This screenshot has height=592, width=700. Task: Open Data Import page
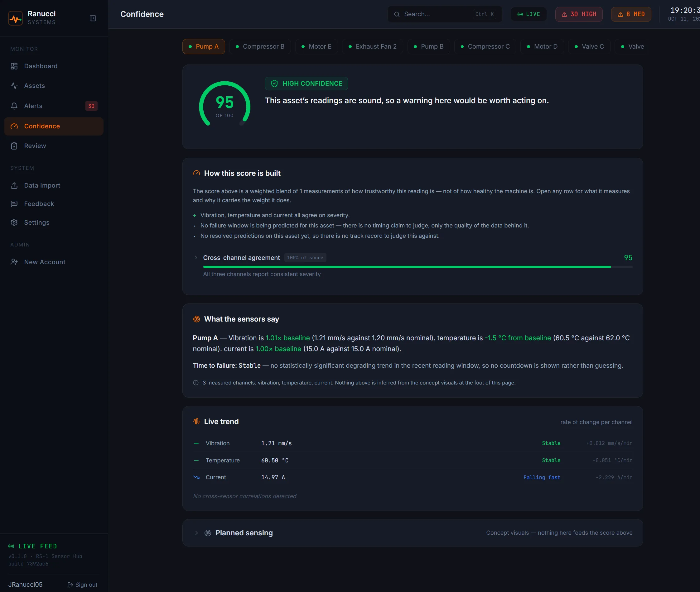coord(54,185)
